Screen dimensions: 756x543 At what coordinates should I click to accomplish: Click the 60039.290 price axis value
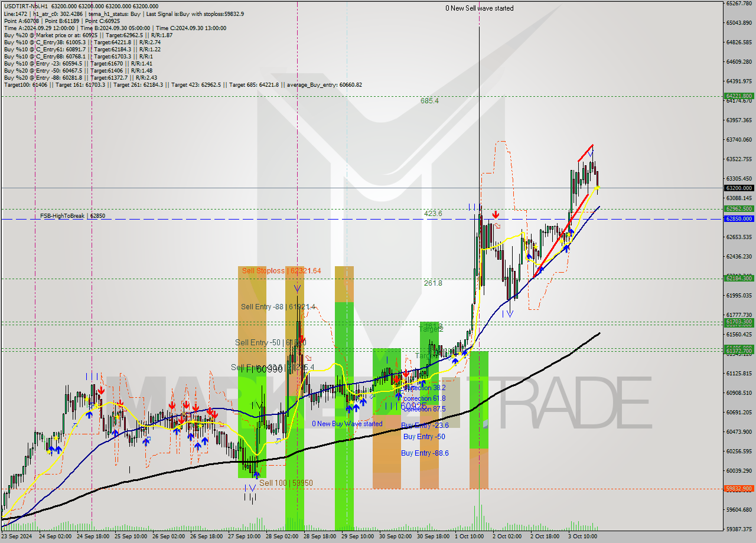[x=739, y=470]
